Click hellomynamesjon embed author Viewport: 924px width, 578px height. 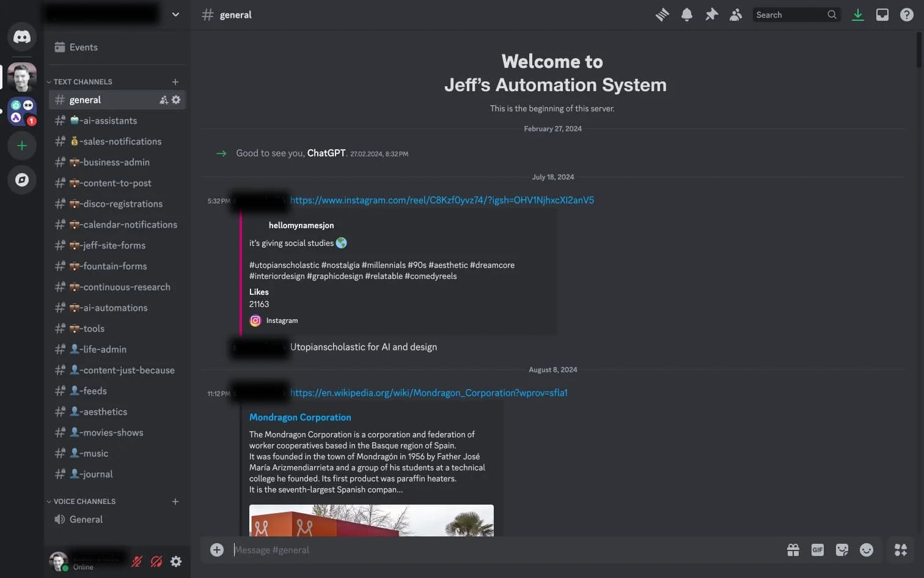click(x=301, y=225)
